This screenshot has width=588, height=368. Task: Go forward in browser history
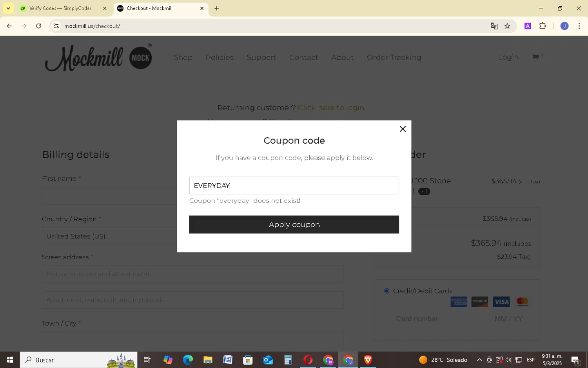(24, 26)
